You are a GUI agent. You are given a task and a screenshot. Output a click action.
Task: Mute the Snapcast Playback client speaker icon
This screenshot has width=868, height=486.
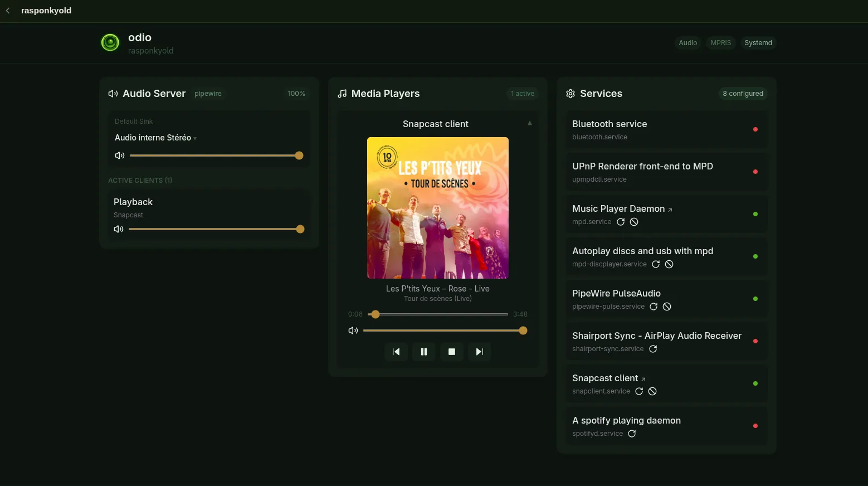[119, 229]
